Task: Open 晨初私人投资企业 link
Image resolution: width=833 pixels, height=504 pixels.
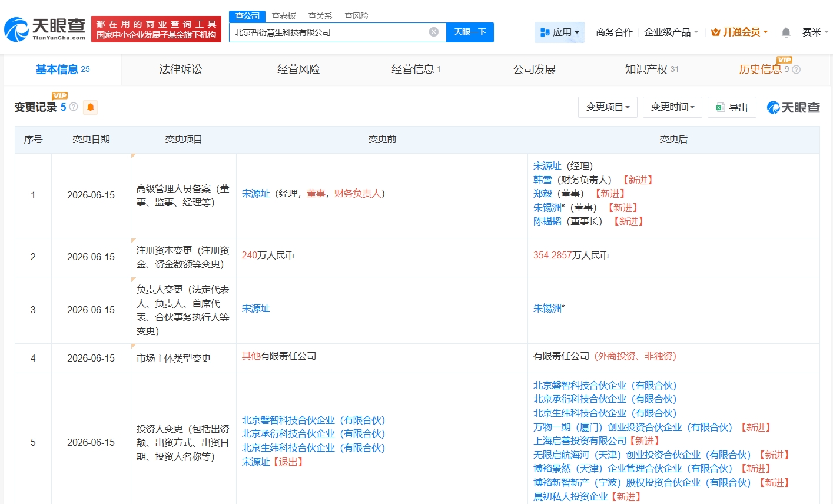Action: pyautogui.click(x=570, y=496)
